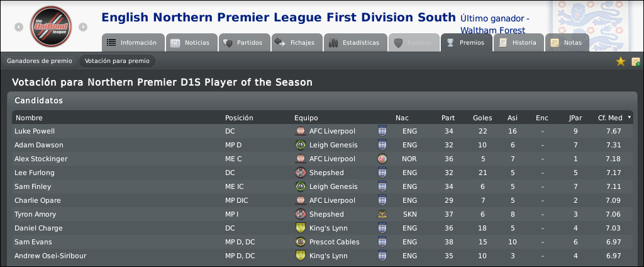Open Luke Powell's player profile
644x267 pixels.
tap(35, 131)
